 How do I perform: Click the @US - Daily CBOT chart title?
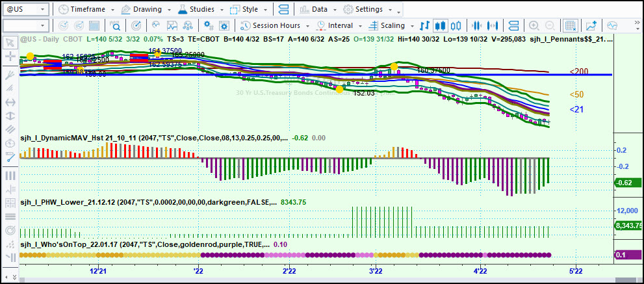tap(51, 40)
